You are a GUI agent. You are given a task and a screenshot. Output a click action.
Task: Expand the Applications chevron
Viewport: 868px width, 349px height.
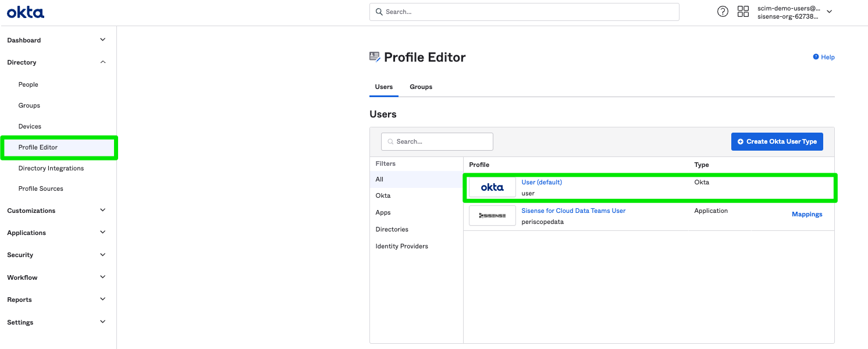point(103,232)
